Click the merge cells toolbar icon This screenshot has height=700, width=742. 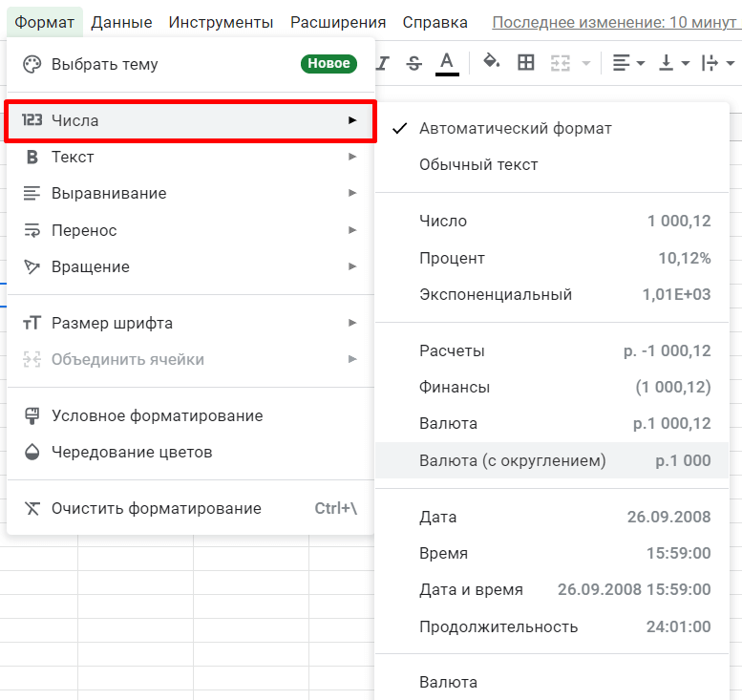pos(561,63)
